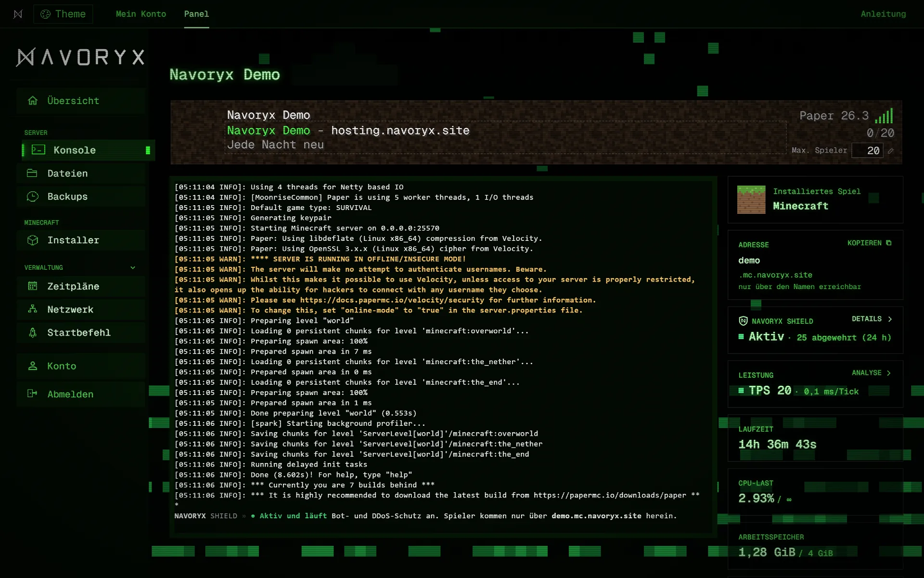Screen dimensions: 924x578
Task: Open the Leistung ANALYSE link
Action: (x=871, y=373)
